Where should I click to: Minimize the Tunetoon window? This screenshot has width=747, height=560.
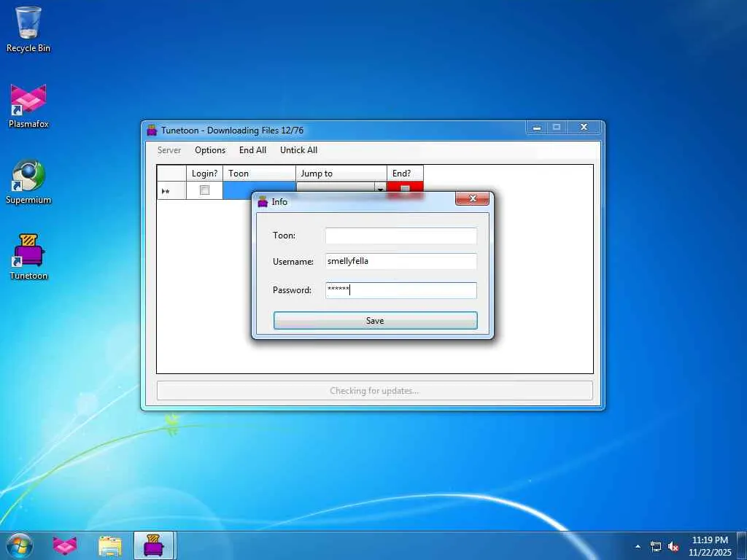[537, 128]
